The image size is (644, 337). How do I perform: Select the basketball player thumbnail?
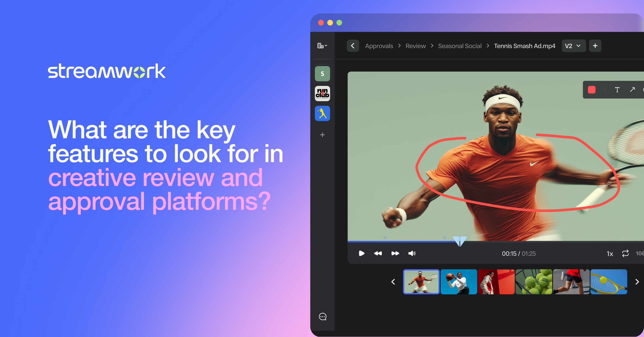[459, 282]
